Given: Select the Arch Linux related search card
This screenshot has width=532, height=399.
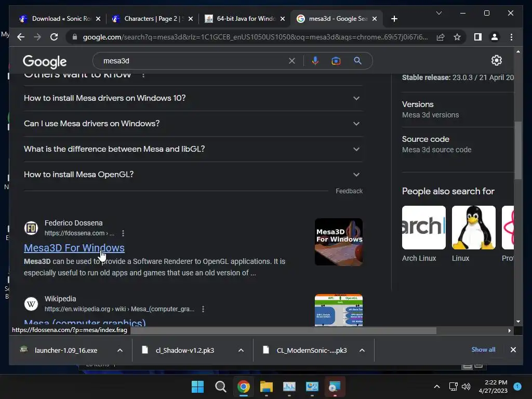Looking at the screenshot, I should (x=423, y=234).
